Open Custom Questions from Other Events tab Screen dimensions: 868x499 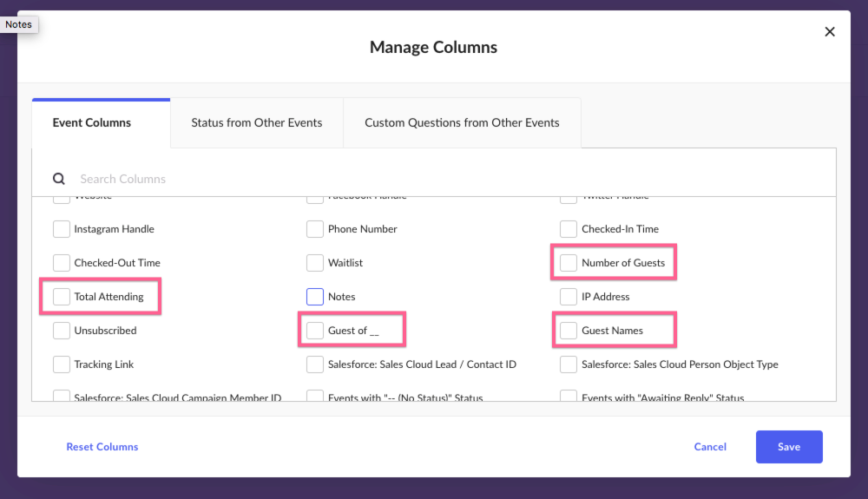[x=463, y=123]
